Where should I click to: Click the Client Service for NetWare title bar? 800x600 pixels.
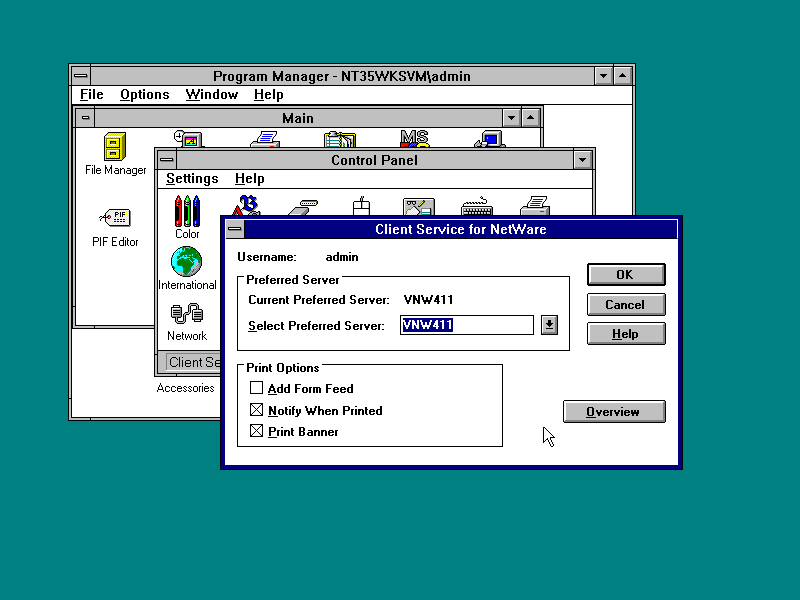click(461, 229)
